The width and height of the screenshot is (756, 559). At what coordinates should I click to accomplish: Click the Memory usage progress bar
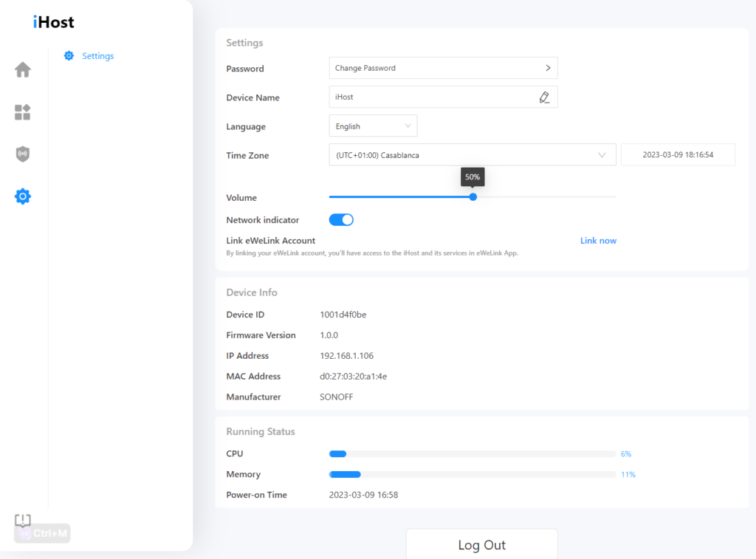pos(472,474)
